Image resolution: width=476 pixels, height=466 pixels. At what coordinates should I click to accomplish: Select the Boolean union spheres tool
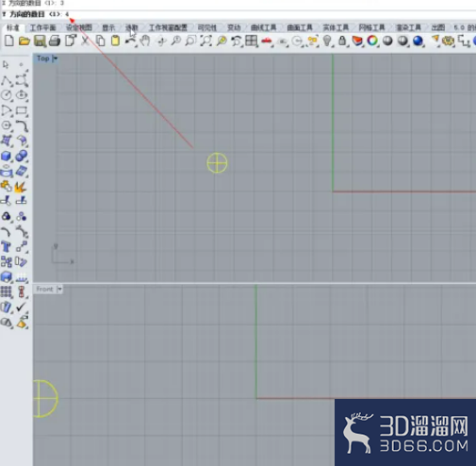point(22,156)
